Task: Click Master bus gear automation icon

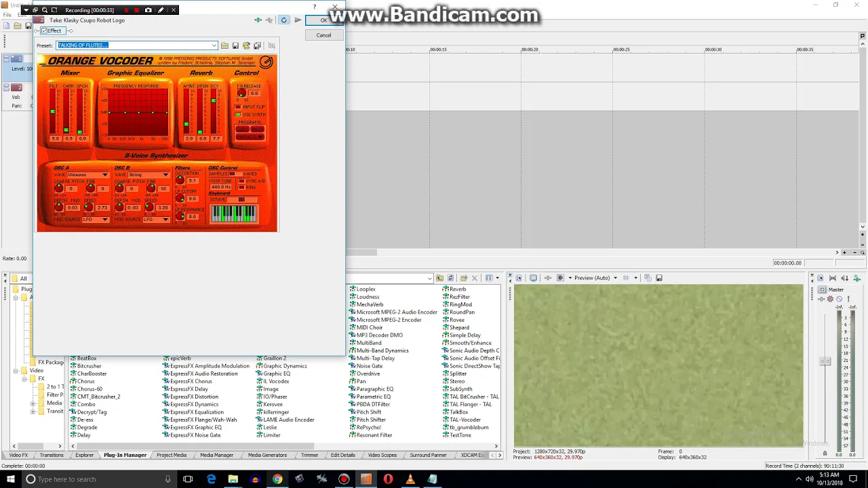Action: coord(830,299)
